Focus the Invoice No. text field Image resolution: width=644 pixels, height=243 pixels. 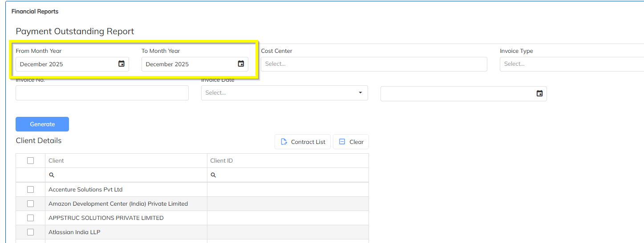coord(102,93)
